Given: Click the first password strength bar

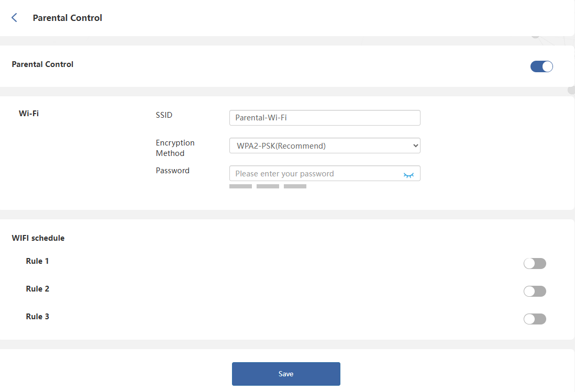Looking at the screenshot, I should coord(240,186).
